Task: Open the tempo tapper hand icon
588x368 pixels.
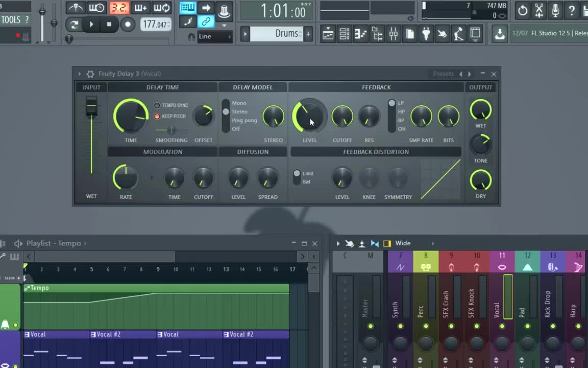Action: tap(443, 34)
